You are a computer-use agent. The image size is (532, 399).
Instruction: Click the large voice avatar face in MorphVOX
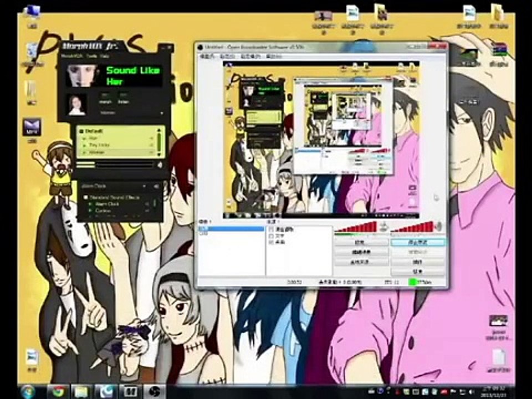click(x=81, y=75)
